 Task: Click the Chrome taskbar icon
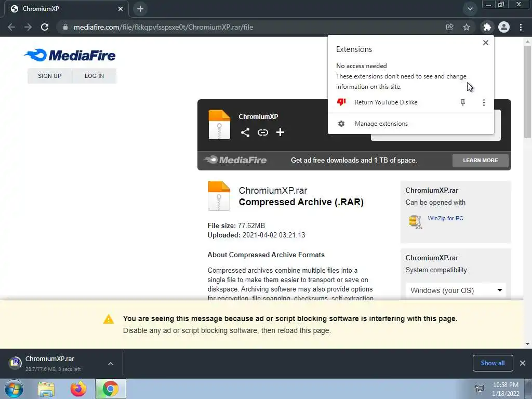(x=110, y=389)
